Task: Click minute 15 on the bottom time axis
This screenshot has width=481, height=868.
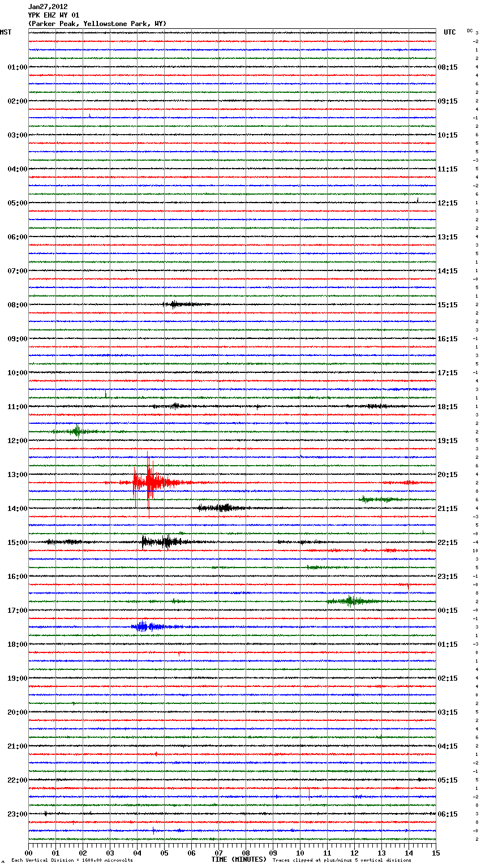Action: click(x=436, y=853)
